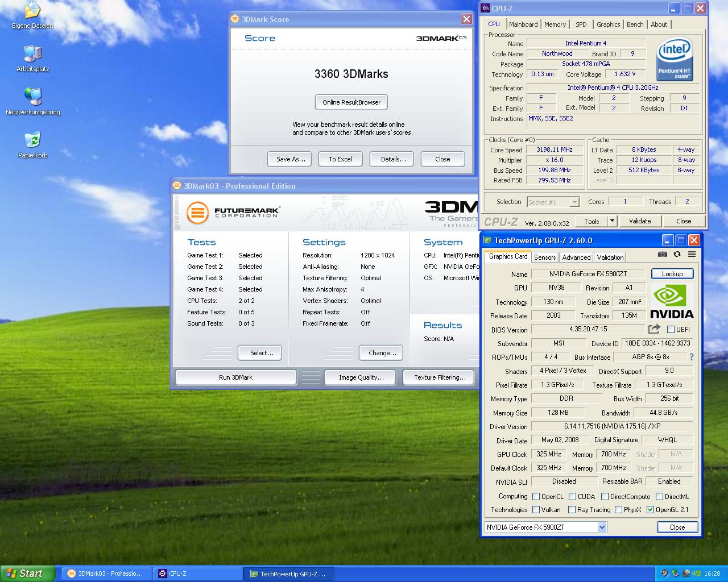Click the Futuremark logo in 3DMark03 window
Screen dimensions: 728x582
[233, 213]
